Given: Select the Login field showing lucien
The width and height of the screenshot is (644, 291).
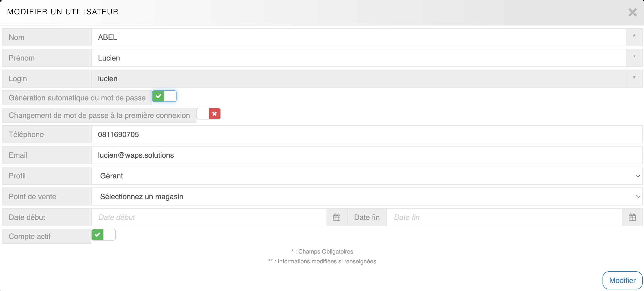Looking at the screenshot, I should tap(358, 79).
